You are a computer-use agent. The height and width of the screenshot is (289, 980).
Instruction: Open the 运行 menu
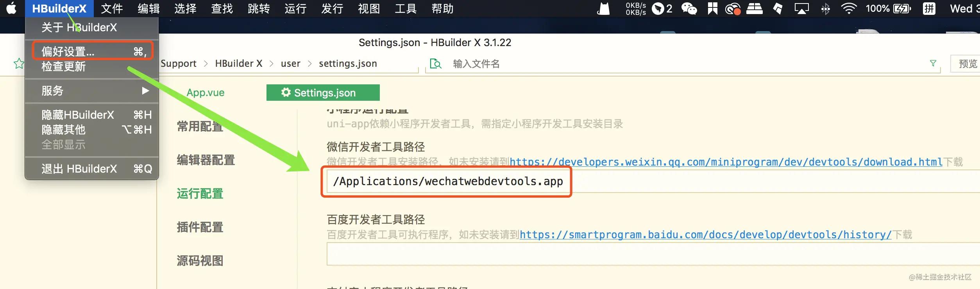(x=295, y=9)
